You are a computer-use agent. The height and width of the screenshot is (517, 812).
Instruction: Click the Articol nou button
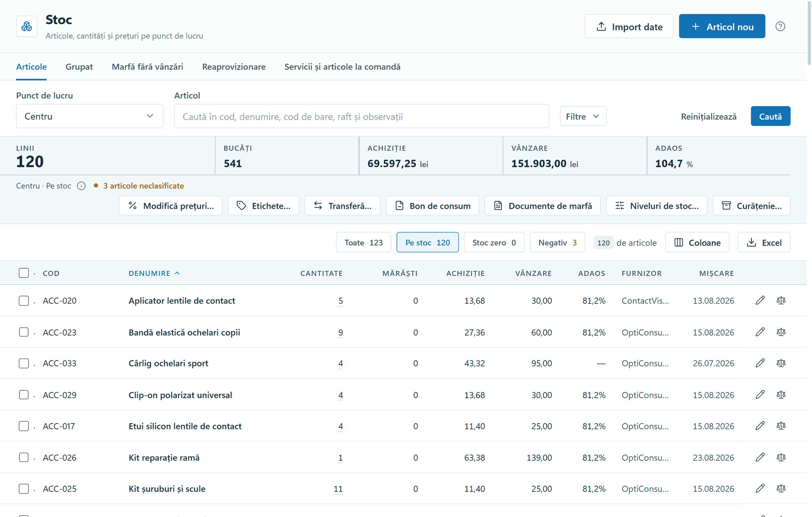(x=722, y=27)
